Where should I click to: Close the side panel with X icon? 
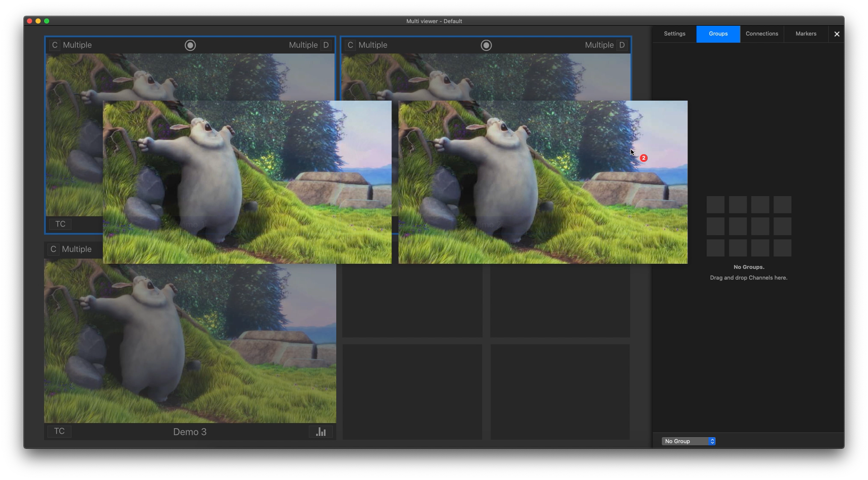pyautogui.click(x=837, y=34)
